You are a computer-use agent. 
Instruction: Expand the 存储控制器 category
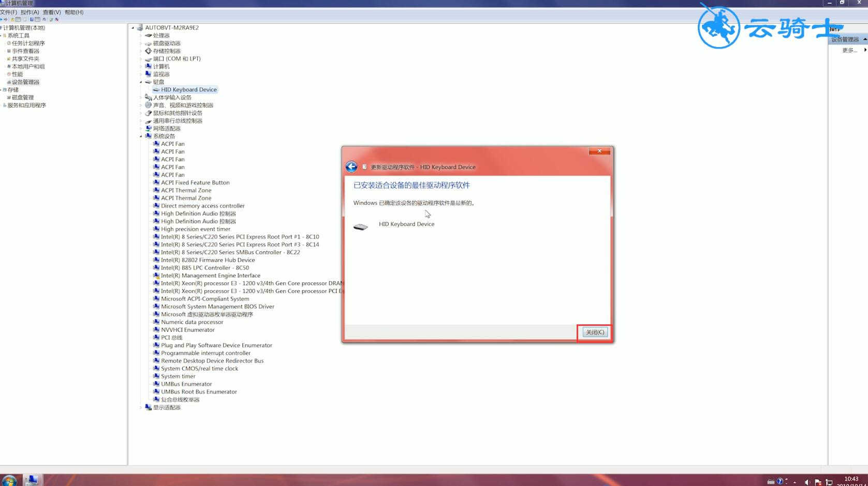tap(141, 51)
